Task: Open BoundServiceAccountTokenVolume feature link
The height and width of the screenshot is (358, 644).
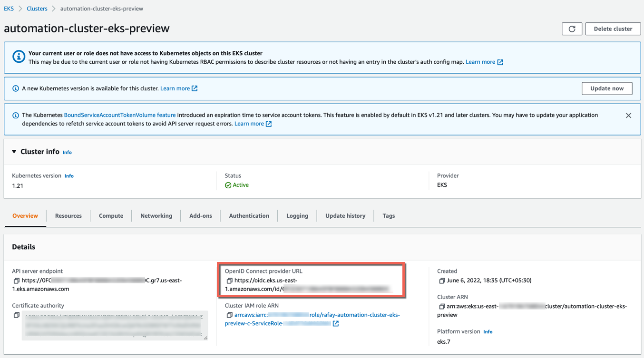Action: 120,115
